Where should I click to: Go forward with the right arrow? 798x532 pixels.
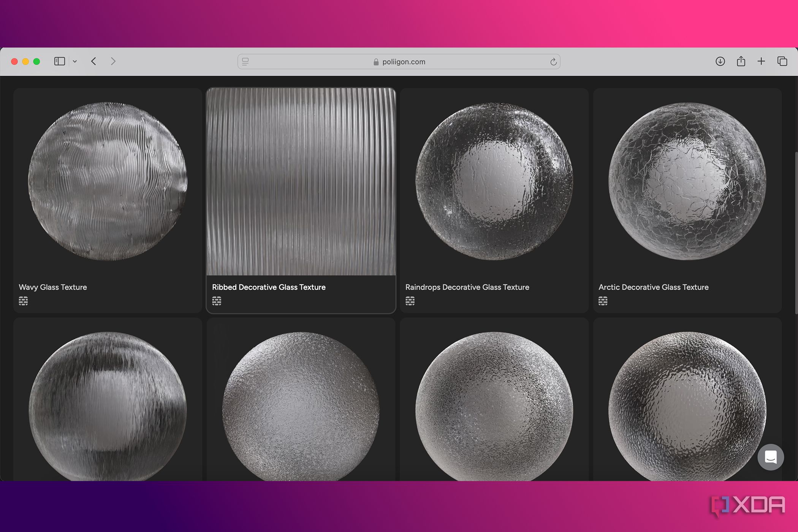(x=113, y=61)
